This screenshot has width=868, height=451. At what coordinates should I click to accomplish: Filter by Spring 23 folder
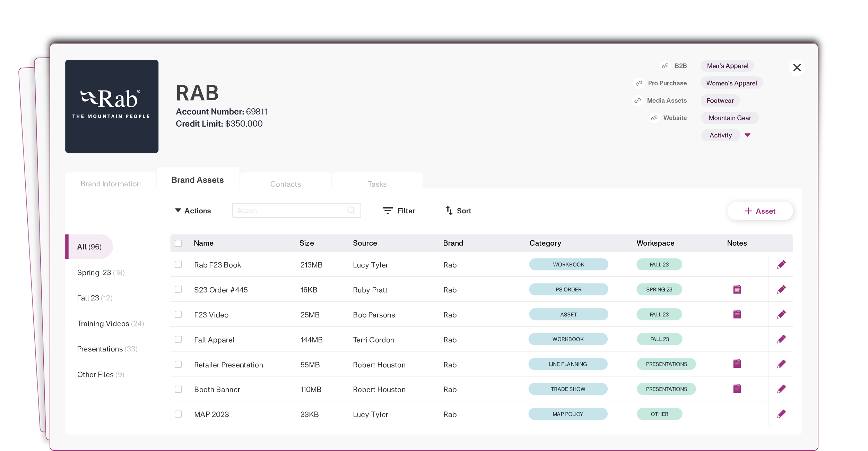tap(101, 272)
